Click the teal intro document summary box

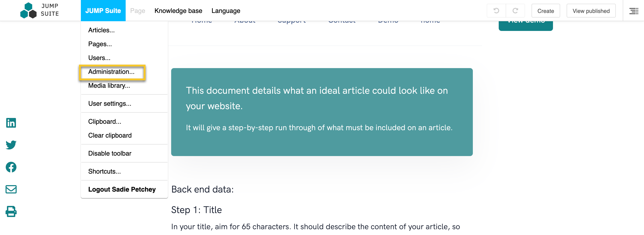point(322,112)
